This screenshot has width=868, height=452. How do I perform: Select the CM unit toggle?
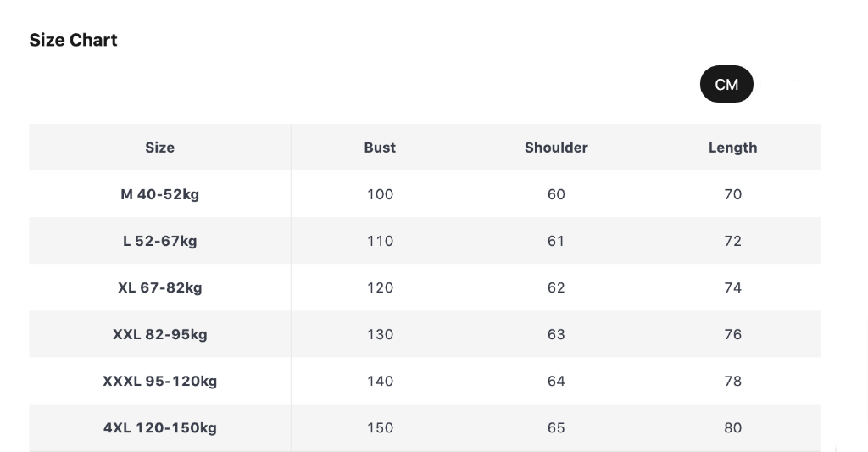coord(726,84)
